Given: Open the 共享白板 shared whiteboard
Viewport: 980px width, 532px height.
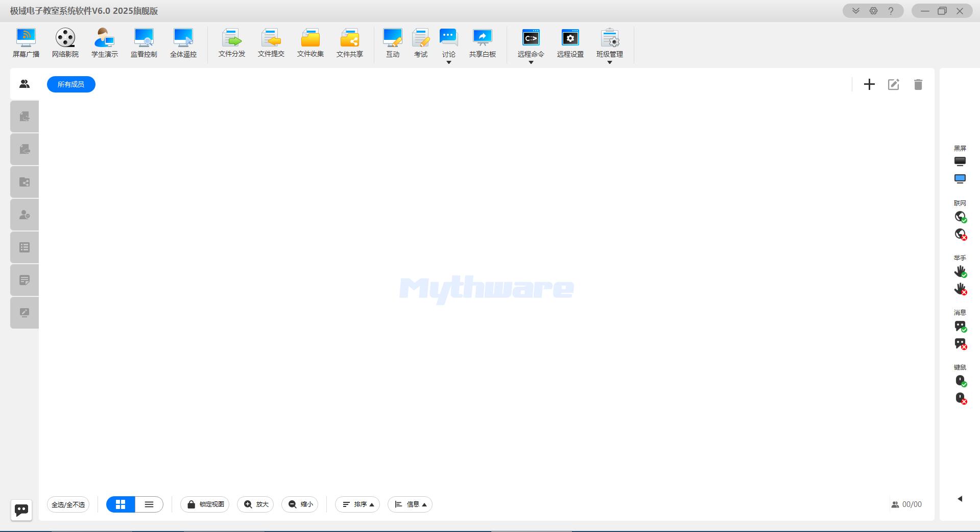Looking at the screenshot, I should click(x=483, y=43).
